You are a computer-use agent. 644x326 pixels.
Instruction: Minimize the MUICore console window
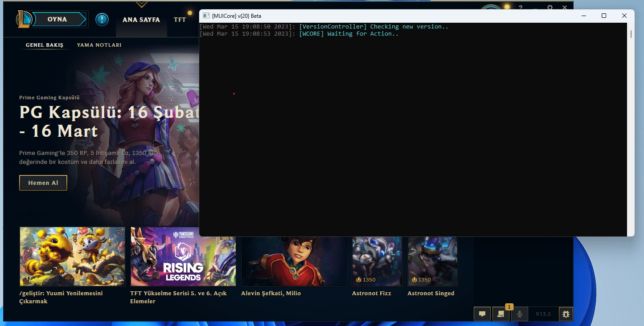(x=583, y=16)
